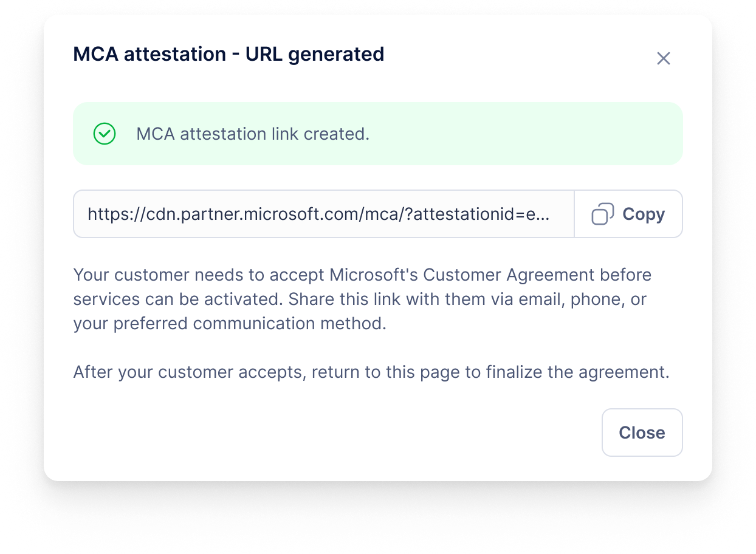Click the Close button at bottom
Viewport: 756px width, 554px height.
[642, 433]
